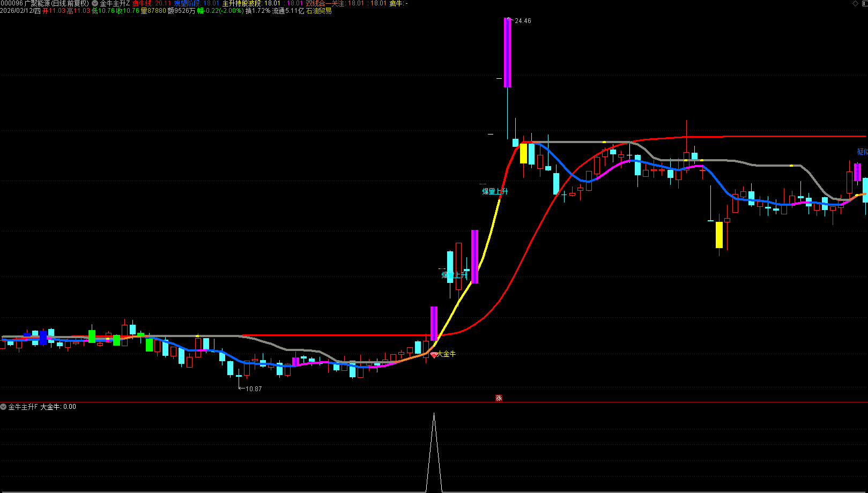Open dropdown arrow beside 金牛主升Z indicator
Screen dimensions: 868x493
95,3
